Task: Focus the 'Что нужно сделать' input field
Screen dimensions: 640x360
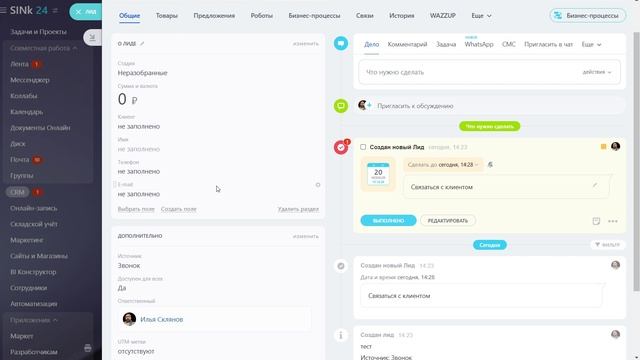Action: pos(489,72)
